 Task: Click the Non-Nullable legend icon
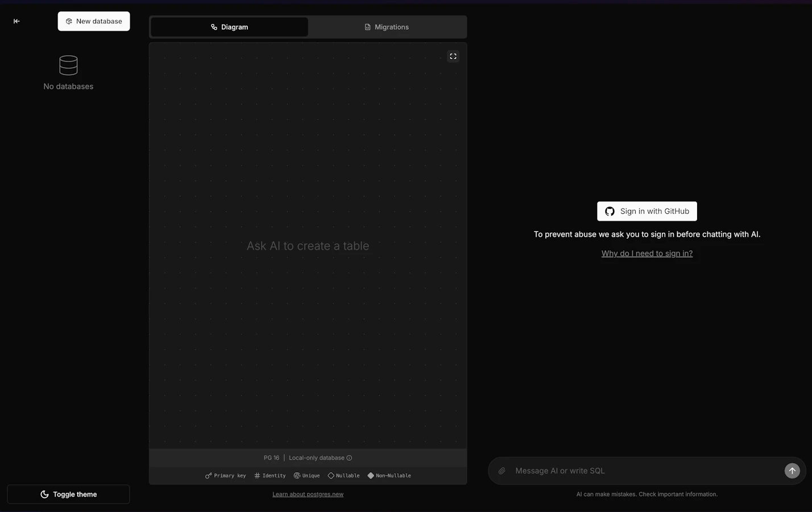tap(371, 475)
